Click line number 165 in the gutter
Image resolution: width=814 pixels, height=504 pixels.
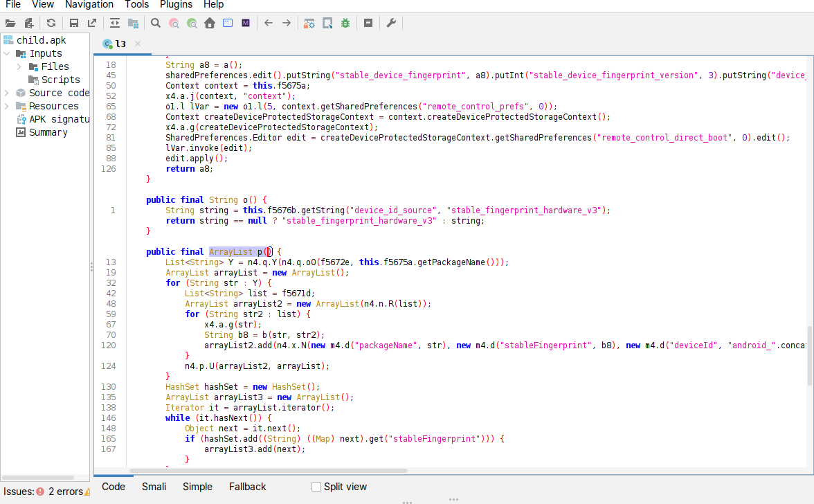coord(109,439)
